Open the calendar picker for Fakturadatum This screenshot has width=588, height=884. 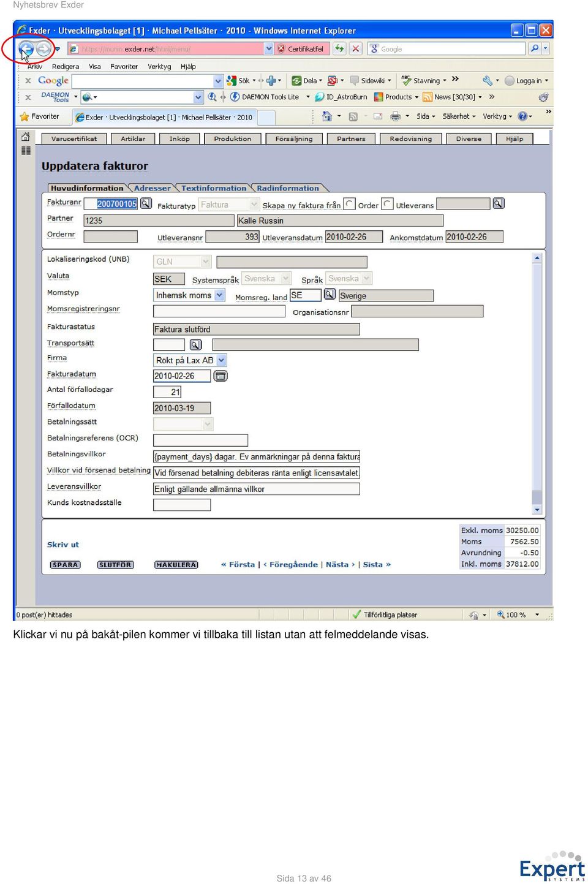[x=221, y=376]
